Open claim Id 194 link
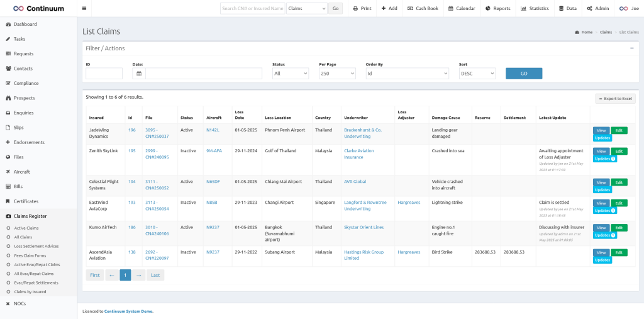 132,182
